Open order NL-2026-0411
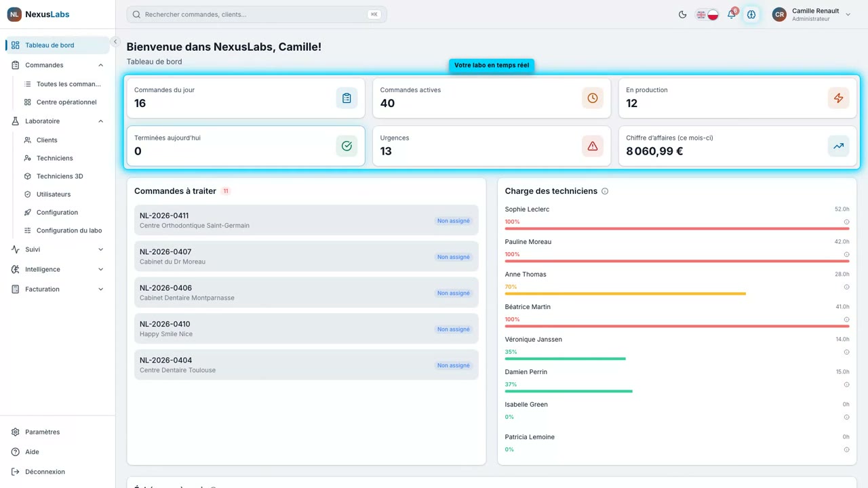The image size is (868, 488). (x=307, y=220)
